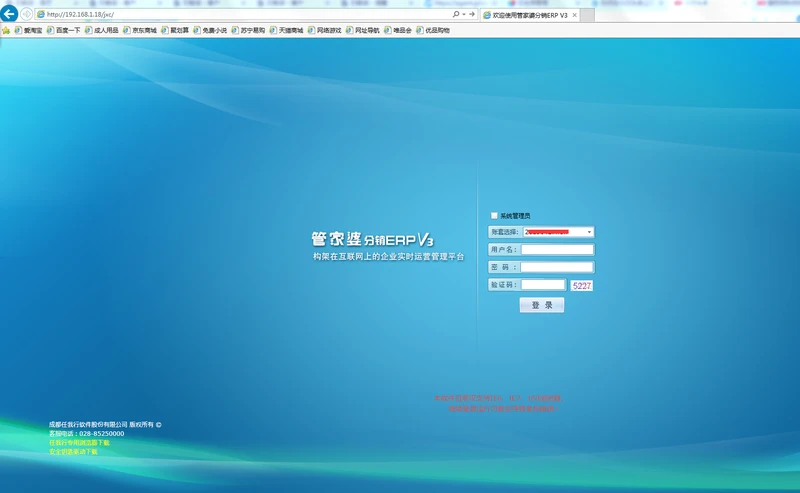Open the 网络游戏 bookmark
This screenshot has width=800, height=493.
coord(324,31)
